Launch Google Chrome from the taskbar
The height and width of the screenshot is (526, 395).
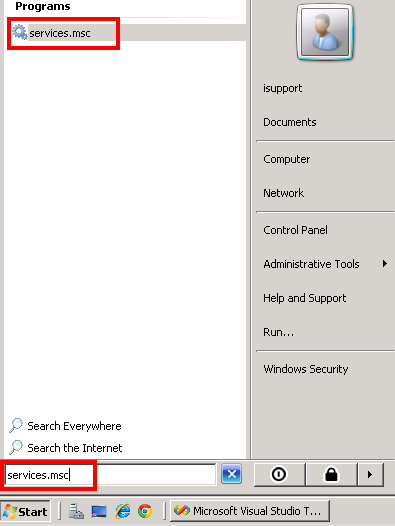point(145,511)
